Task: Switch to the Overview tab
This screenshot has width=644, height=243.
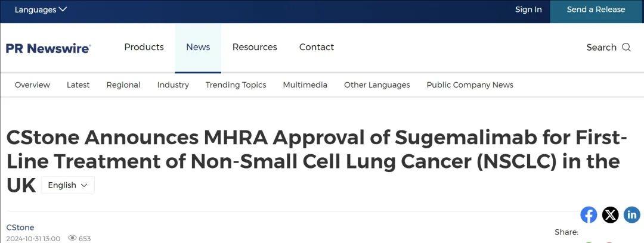Action: click(32, 85)
